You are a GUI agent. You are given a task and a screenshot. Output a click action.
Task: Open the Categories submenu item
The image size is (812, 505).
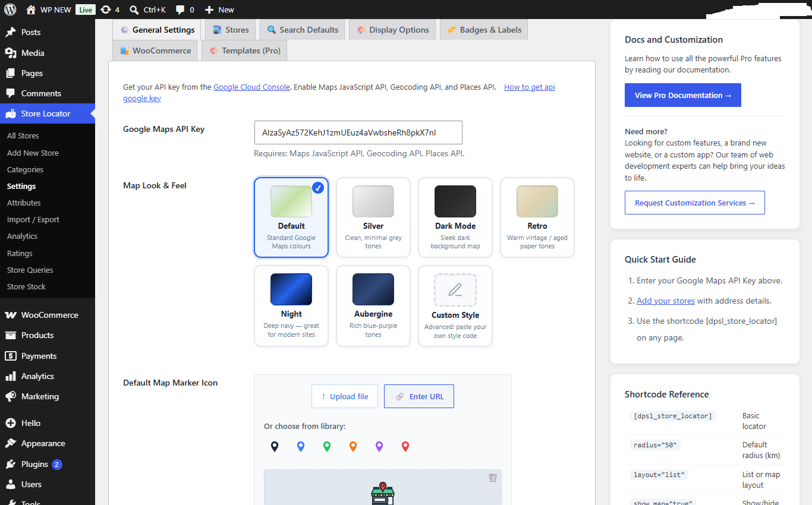click(x=25, y=169)
